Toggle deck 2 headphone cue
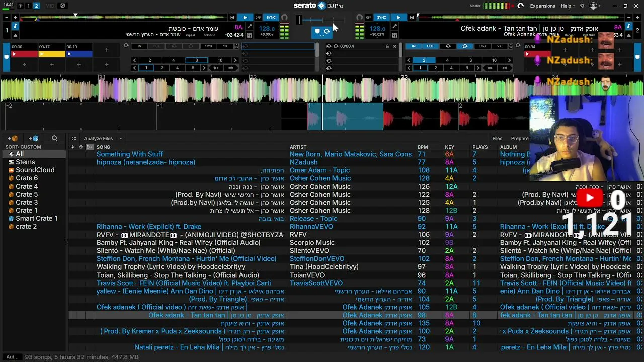The width and height of the screenshot is (644, 362). pos(359,18)
